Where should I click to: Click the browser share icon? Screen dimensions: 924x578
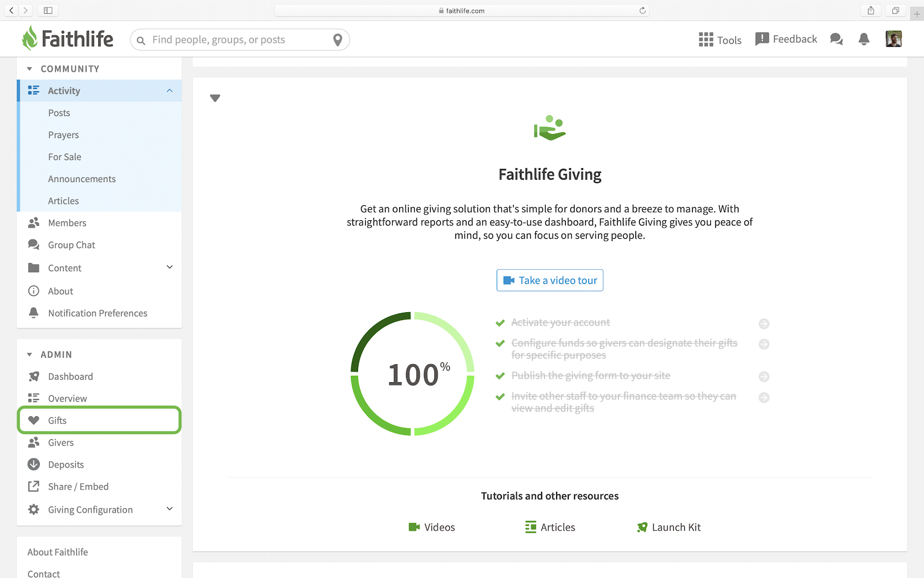[x=871, y=10]
